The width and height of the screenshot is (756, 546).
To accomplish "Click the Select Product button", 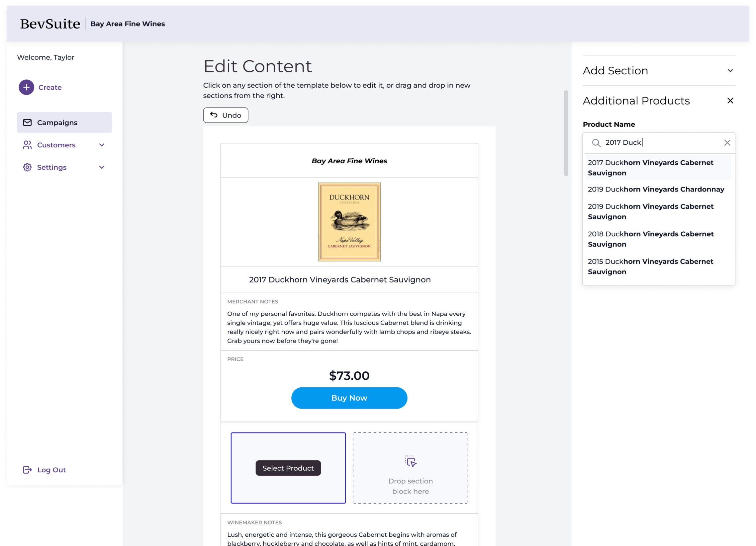I will click(x=288, y=468).
